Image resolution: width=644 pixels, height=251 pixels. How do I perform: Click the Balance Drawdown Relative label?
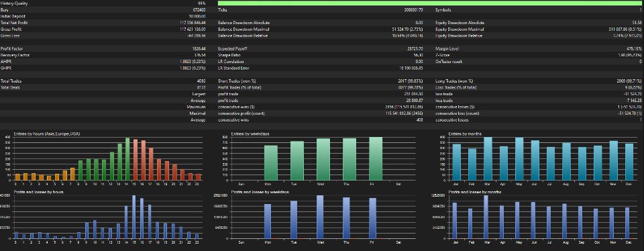tap(243, 36)
